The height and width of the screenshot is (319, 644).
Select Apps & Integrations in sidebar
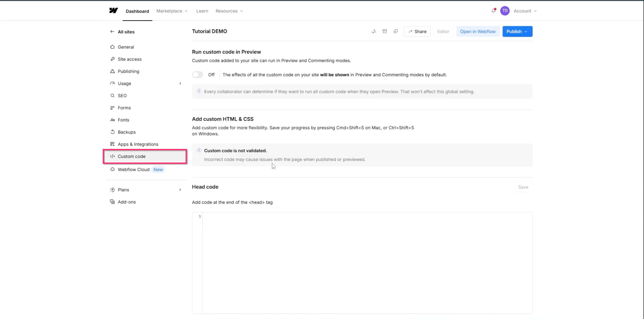[138, 144]
